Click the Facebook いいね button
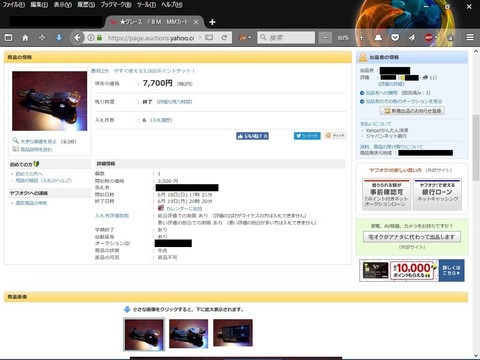The height and width of the screenshot is (360, 480). click(252, 136)
